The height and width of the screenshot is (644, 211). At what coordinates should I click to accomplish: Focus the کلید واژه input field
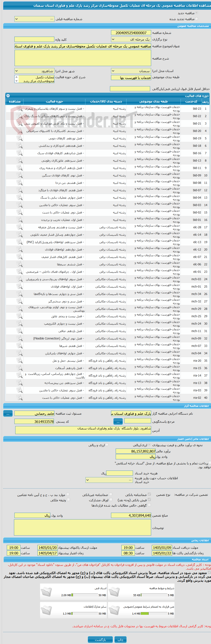[x=34, y=39]
